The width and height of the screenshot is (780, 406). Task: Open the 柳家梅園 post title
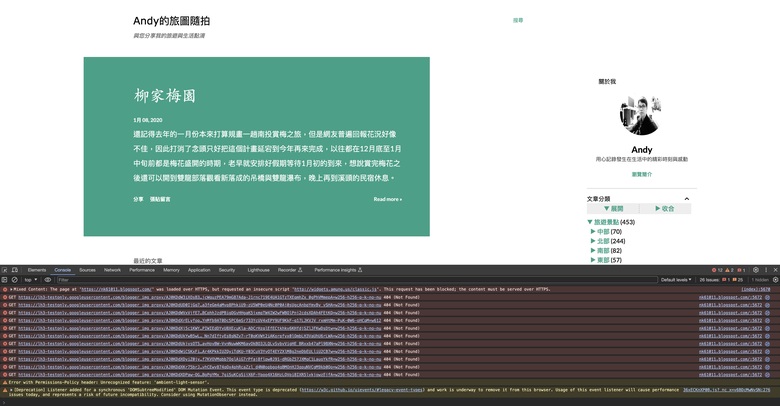click(165, 96)
